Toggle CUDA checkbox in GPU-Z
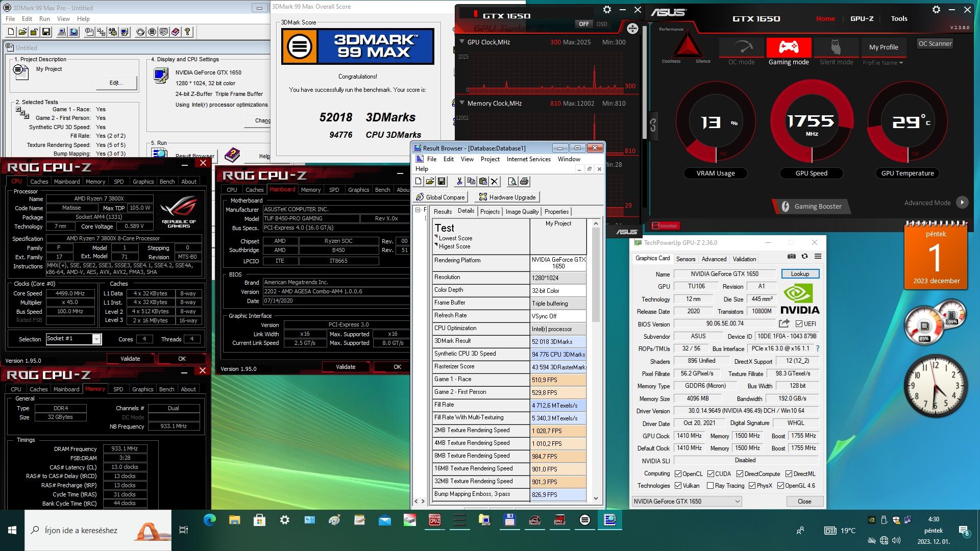Viewport: 980px width, 551px height. tap(710, 474)
